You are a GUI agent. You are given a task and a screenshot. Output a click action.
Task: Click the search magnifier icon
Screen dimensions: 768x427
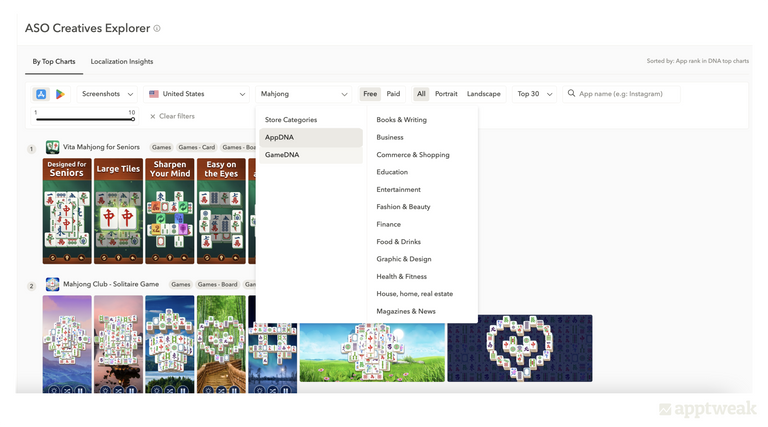click(x=571, y=93)
